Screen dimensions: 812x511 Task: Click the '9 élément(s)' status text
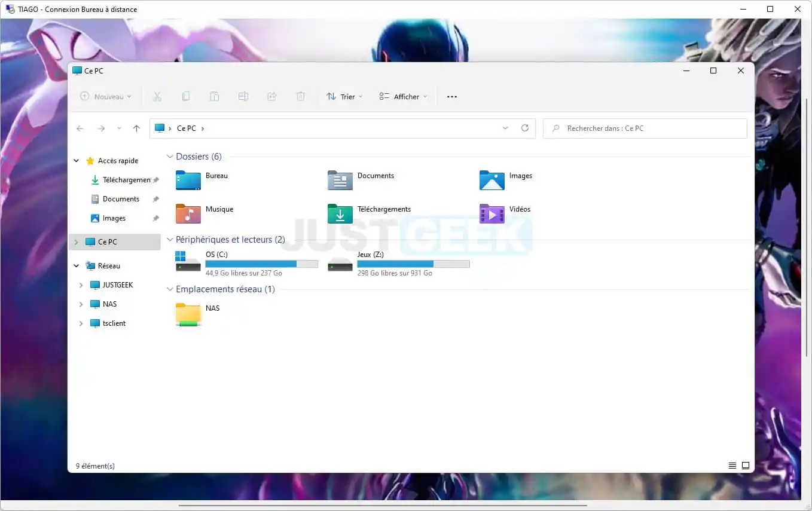pyautogui.click(x=95, y=466)
